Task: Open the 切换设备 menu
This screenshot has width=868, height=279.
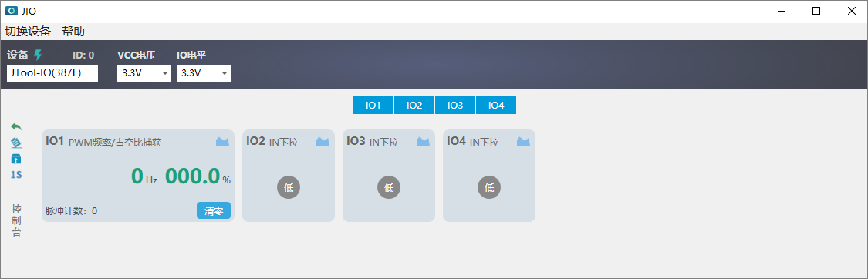Action: point(28,31)
